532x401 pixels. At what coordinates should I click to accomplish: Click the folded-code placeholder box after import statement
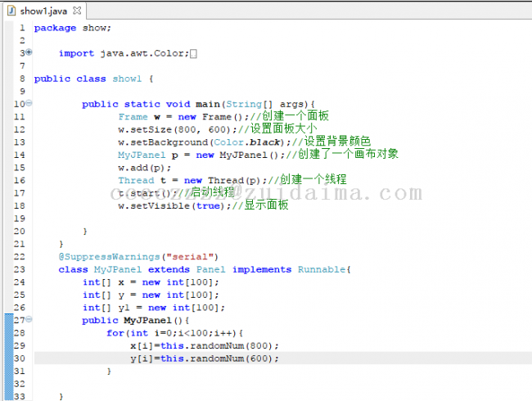click(x=193, y=54)
